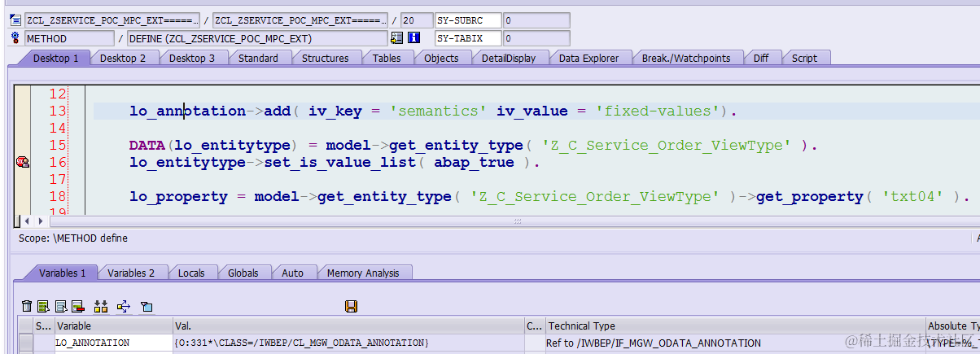This screenshot has width=980, height=354.
Task: Click the SY-TABIX field
Action: pyautogui.click(x=468, y=37)
